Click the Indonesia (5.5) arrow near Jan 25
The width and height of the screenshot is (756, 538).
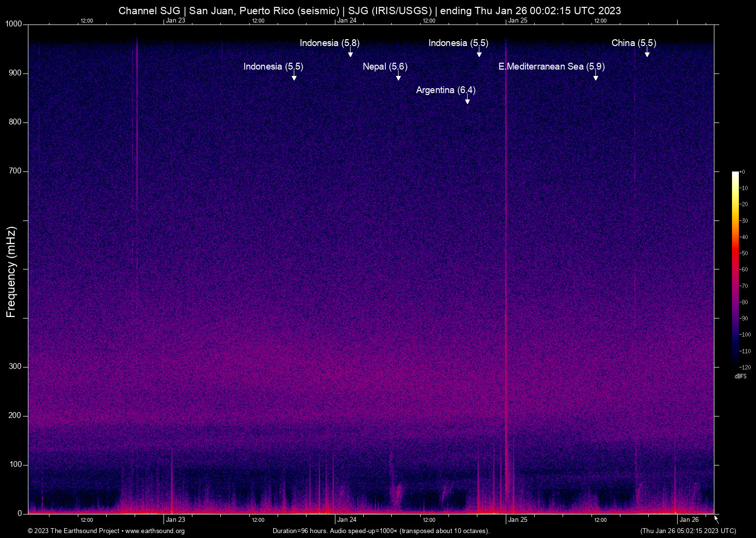(x=479, y=54)
